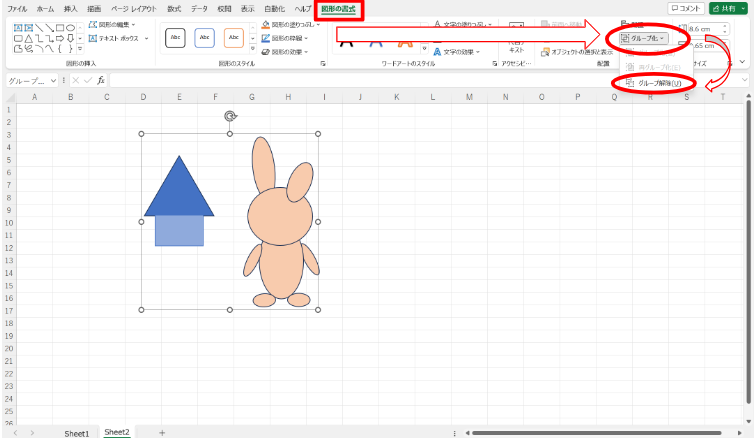Select the Scribble freeform tool
The image size is (754, 438).
tap(28, 49)
